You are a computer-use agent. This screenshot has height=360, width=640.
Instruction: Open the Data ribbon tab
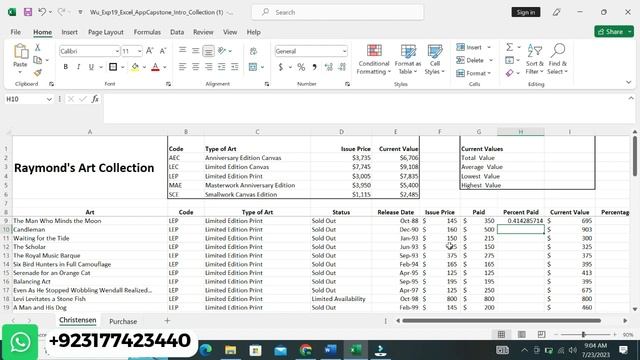[x=177, y=32]
